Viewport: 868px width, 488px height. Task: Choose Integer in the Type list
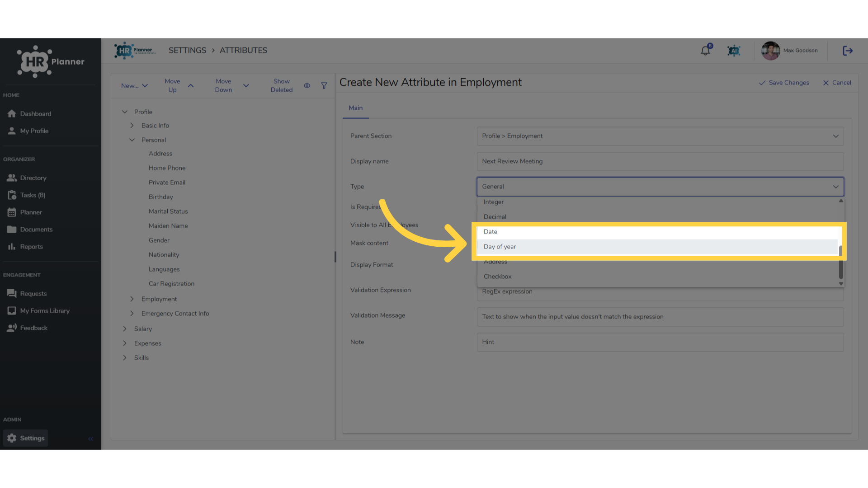click(x=658, y=202)
